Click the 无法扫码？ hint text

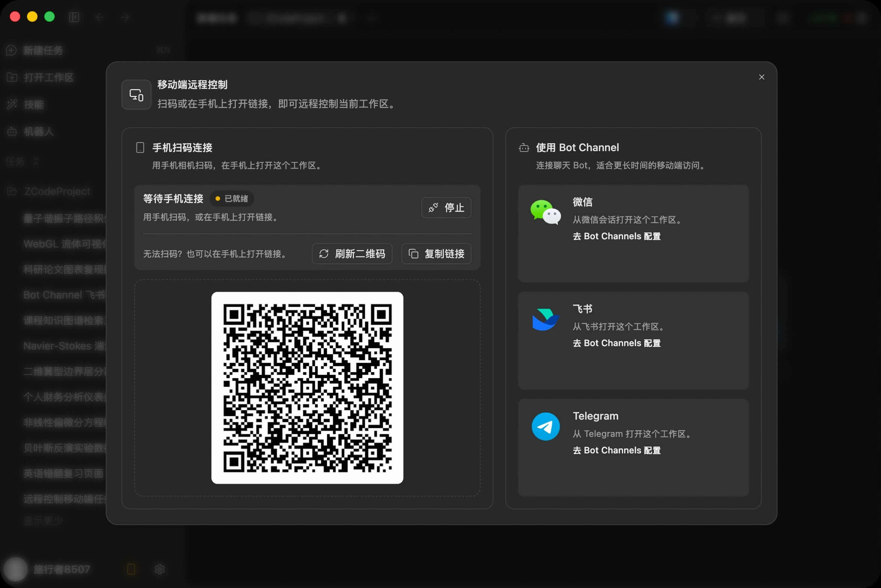point(216,254)
